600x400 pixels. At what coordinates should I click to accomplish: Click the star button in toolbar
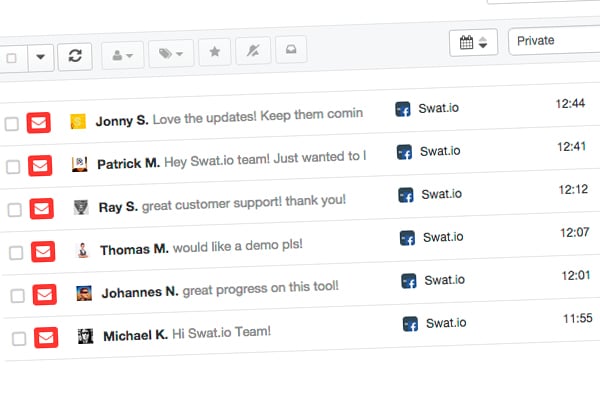coord(215,51)
